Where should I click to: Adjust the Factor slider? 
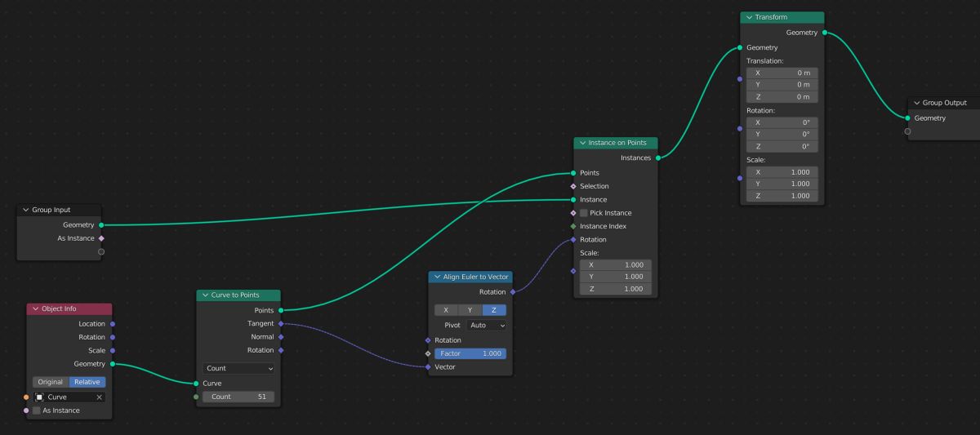[x=470, y=353]
